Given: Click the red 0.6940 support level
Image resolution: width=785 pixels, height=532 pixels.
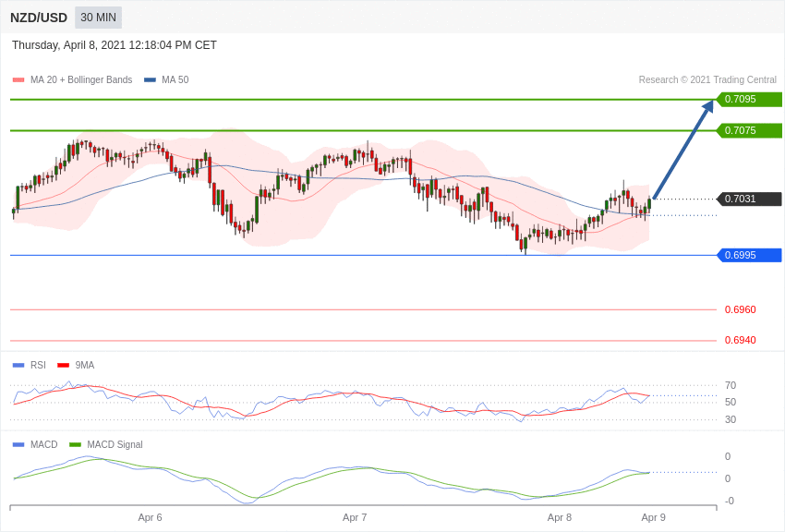Looking at the screenshot, I should click(740, 341).
